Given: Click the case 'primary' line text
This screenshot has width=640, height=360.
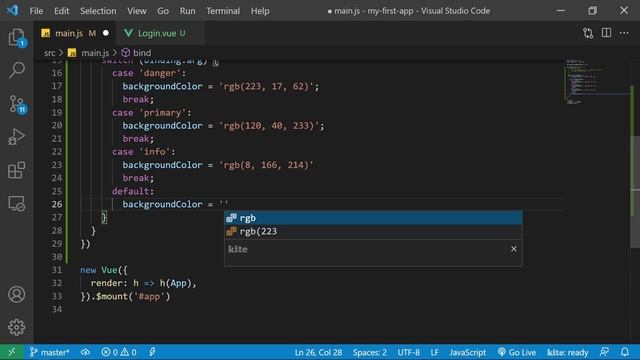Looking at the screenshot, I should coord(151,113).
